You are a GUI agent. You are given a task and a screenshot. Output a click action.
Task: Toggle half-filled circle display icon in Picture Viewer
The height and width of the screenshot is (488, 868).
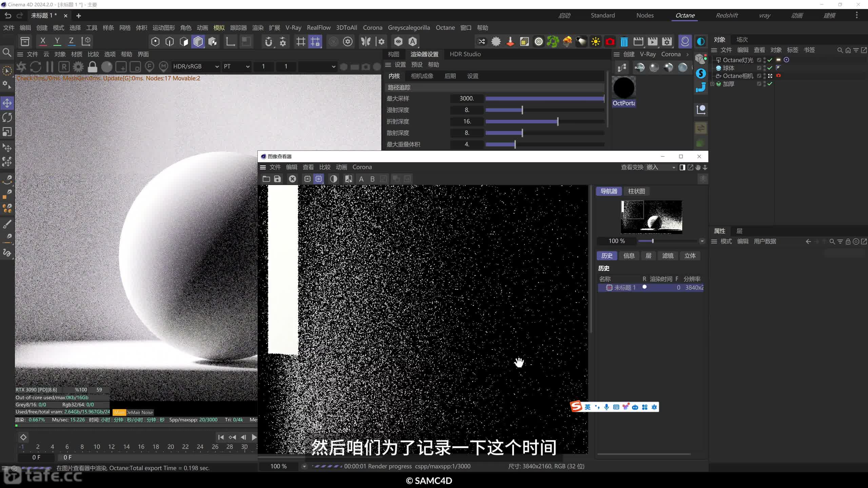coord(333,179)
